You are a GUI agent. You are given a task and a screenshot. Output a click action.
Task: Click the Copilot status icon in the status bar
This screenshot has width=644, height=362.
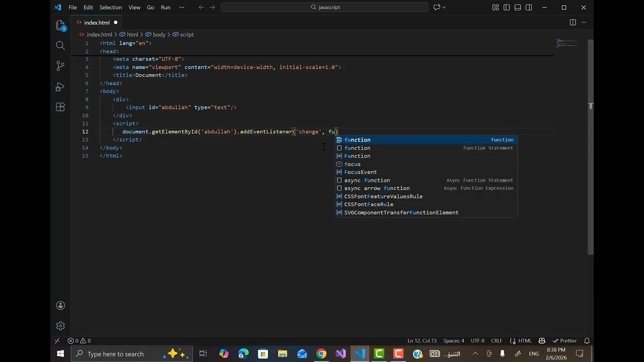(x=542, y=341)
